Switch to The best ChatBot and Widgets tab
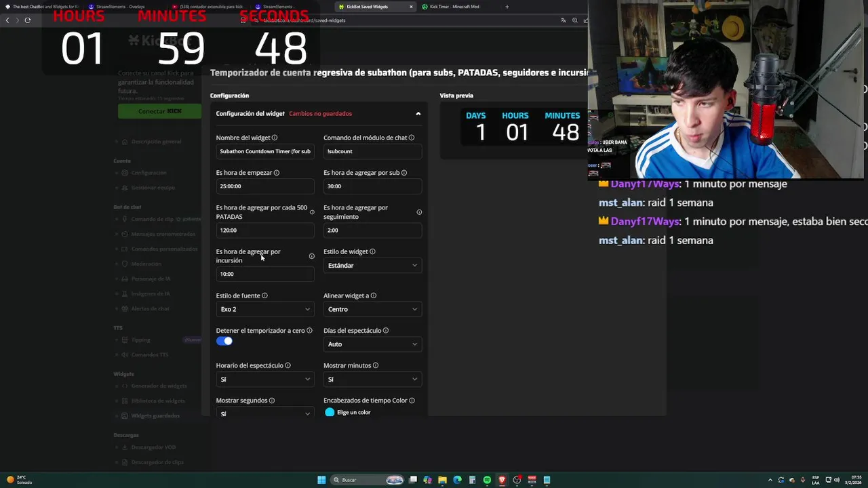The height and width of the screenshot is (488, 868). pos(43,7)
